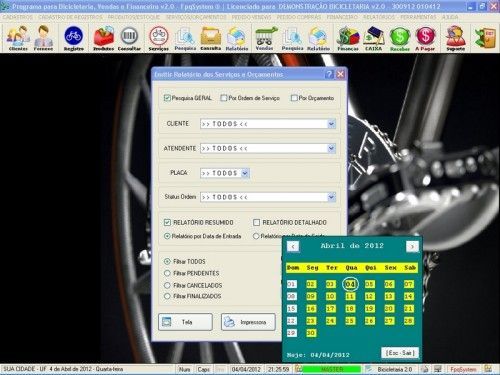This screenshot has width=500, height=375.
Task: Select Relatório por Data de Entrada radio
Action: 167,236
